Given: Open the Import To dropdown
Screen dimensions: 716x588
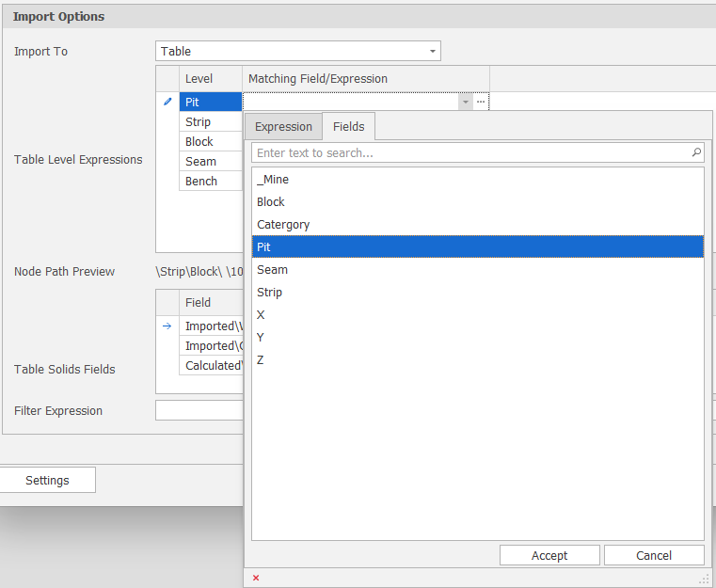Looking at the screenshot, I should [432, 51].
